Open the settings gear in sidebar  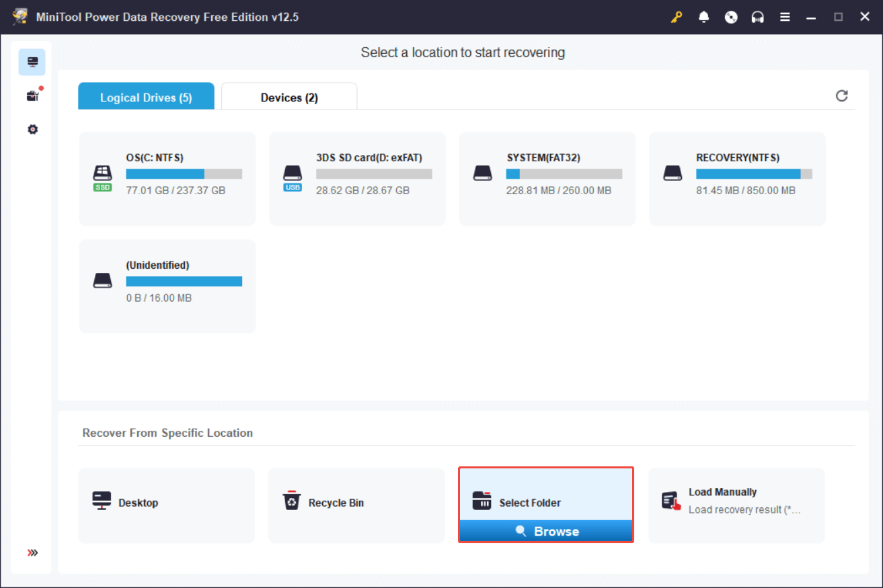point(32,129)
